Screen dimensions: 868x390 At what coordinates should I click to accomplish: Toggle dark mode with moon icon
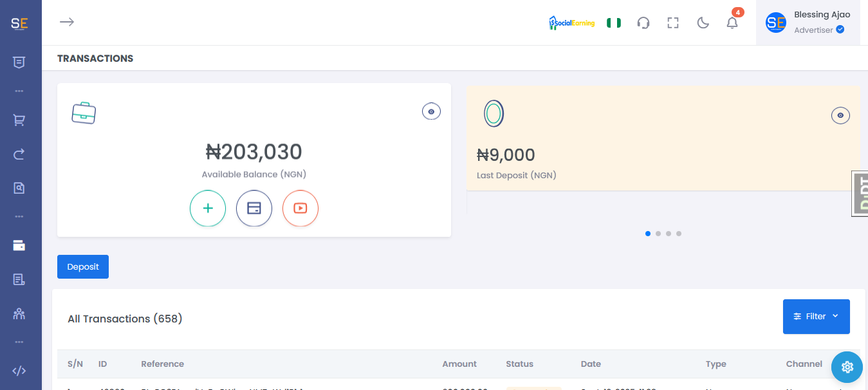[703, 23]
